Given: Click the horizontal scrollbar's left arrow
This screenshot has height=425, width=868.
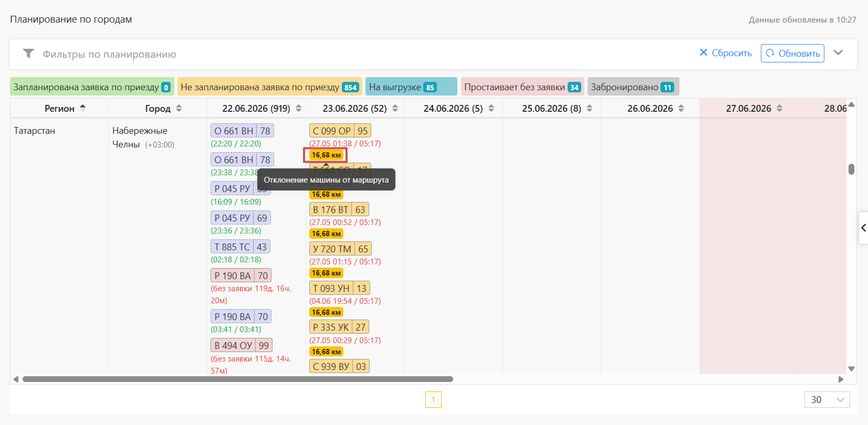Looking at the screenshot, I should (x=16, y=379).
